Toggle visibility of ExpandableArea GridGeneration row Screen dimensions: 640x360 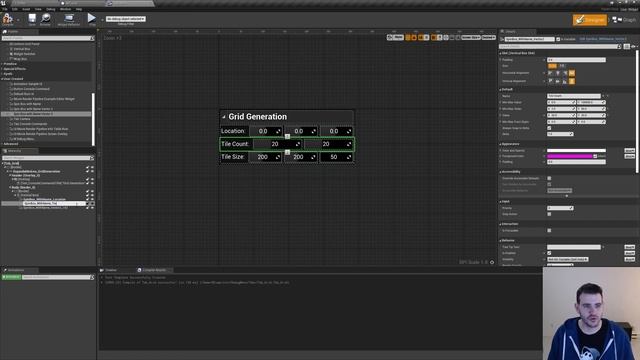click(x=92, y=171)
